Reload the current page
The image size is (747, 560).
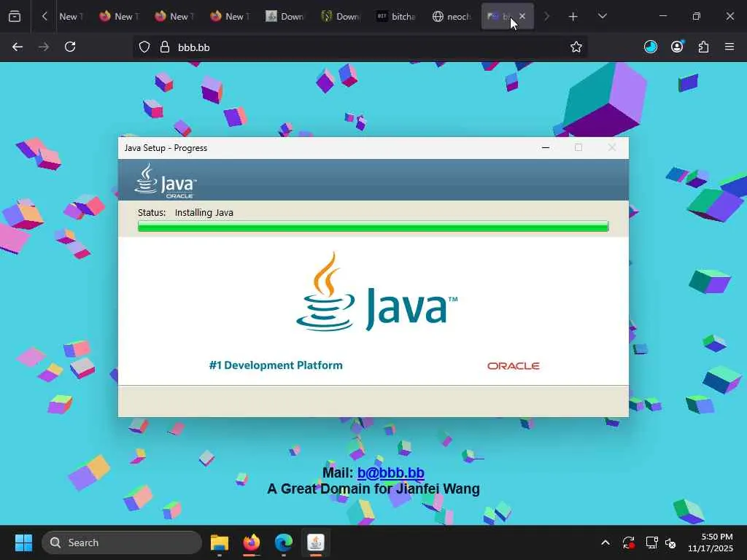coord(70,47)
